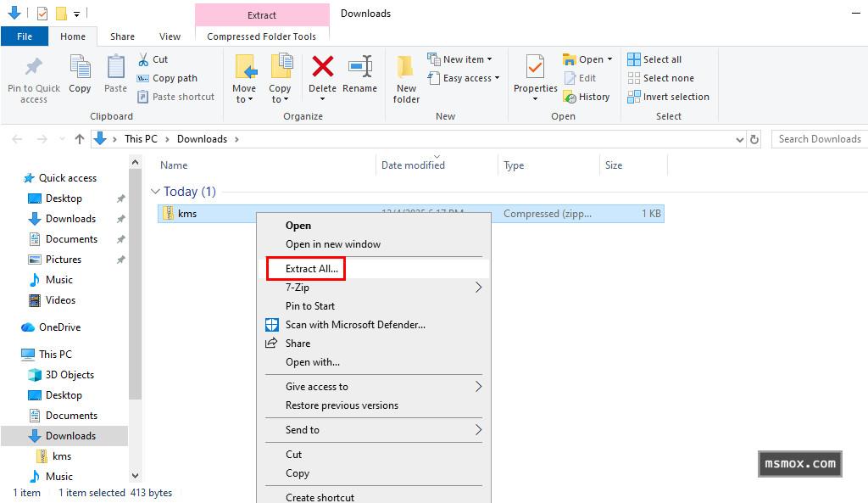Click the Up arrow navigation button
This screenshot has height=503, width=868.
(x=80, y=139)
